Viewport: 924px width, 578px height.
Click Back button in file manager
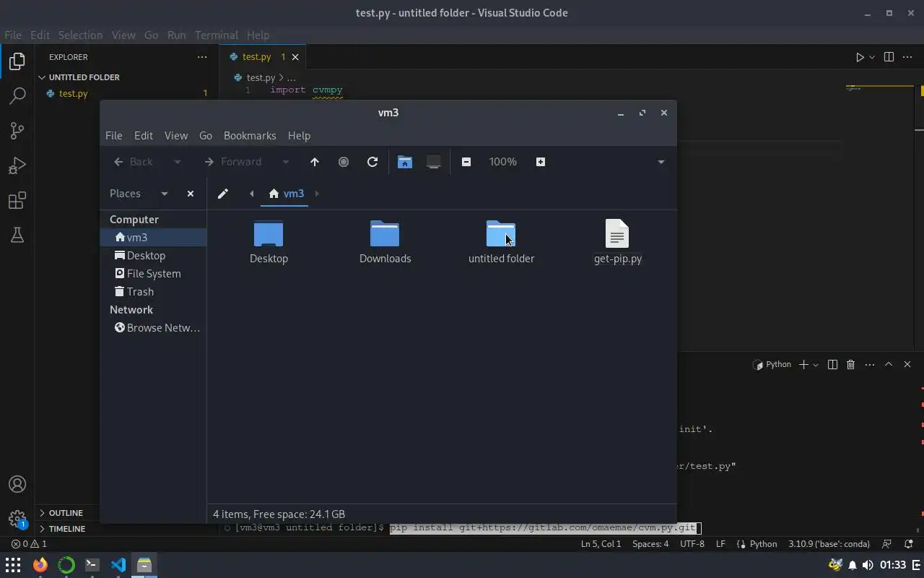pos(134,162)
